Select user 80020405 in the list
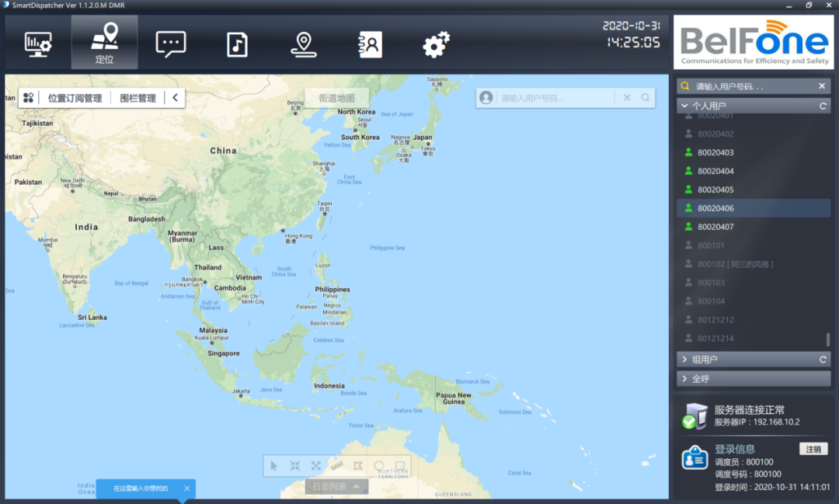 [x=754, y=189]
